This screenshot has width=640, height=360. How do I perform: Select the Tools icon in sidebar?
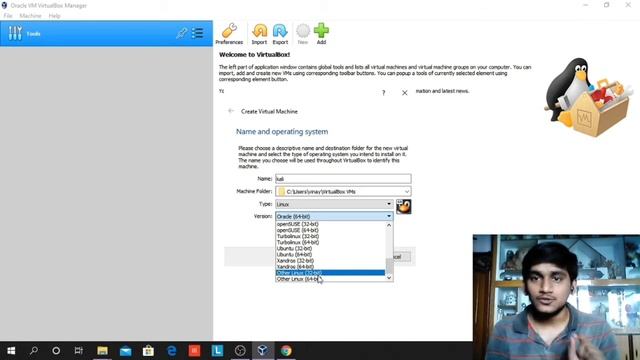click(x=15, y=33)
